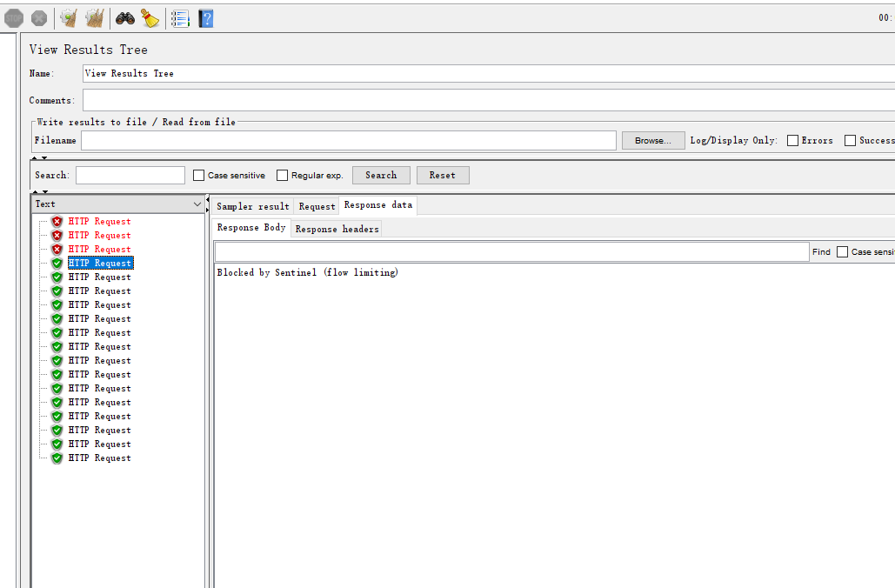
Task: Collapse upward using the arrow above the Search panel
Action: point(34,157)
